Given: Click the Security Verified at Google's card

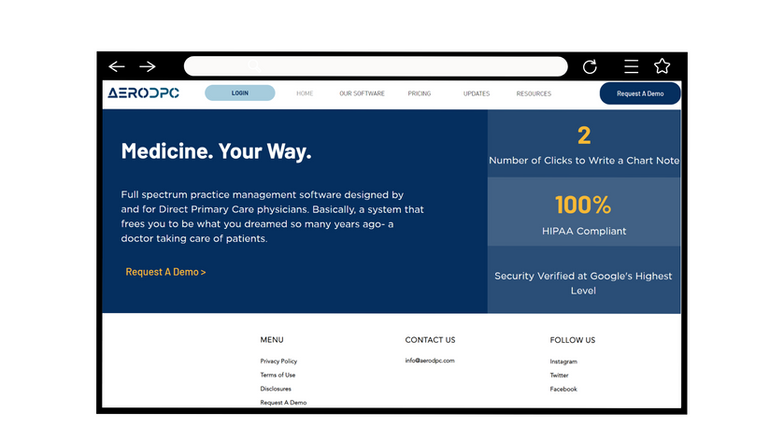Looking at the screenshot, I should point(584,280).
